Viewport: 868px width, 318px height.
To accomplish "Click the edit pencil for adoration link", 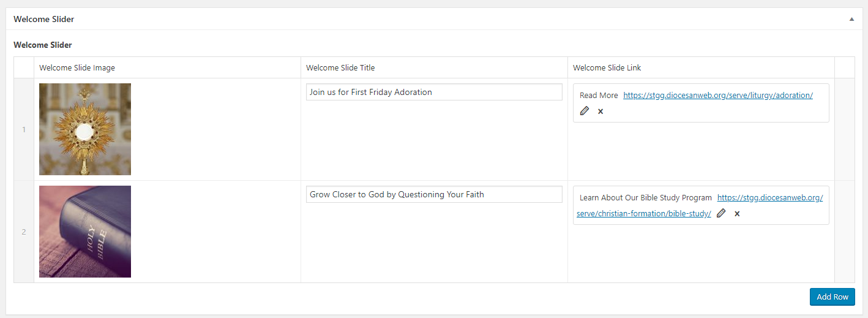I will click(585, 111).
